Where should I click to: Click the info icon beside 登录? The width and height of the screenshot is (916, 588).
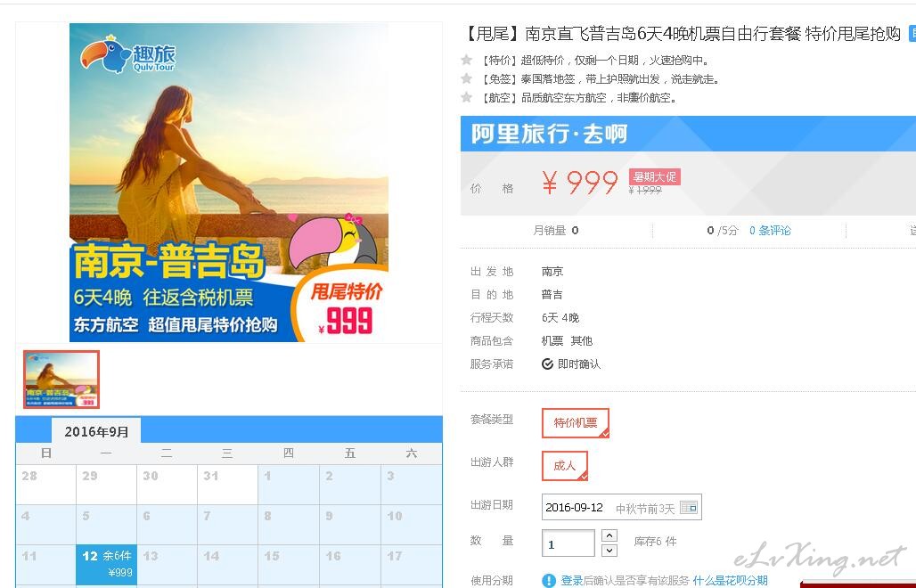(x=549, y=580)
